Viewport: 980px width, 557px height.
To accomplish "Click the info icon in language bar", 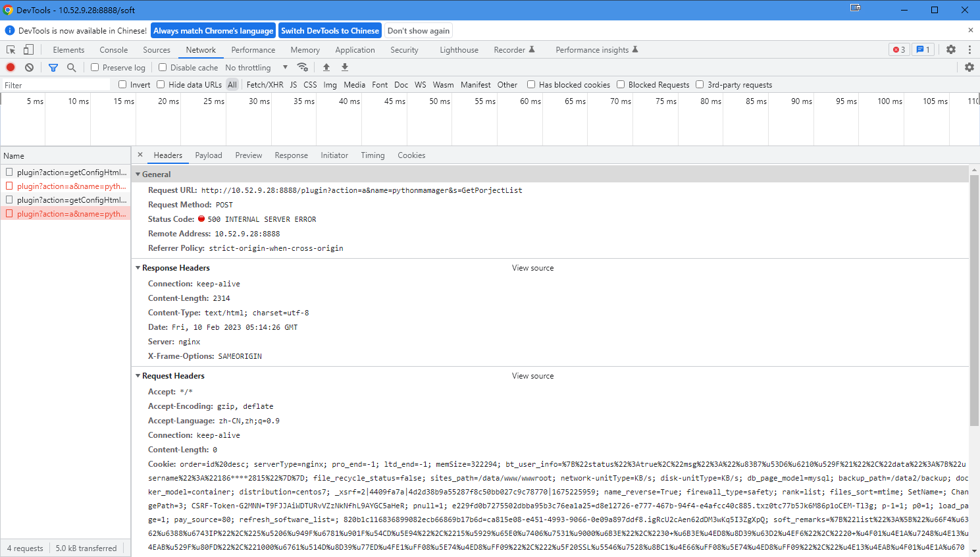I will click(x=9, y=30).
